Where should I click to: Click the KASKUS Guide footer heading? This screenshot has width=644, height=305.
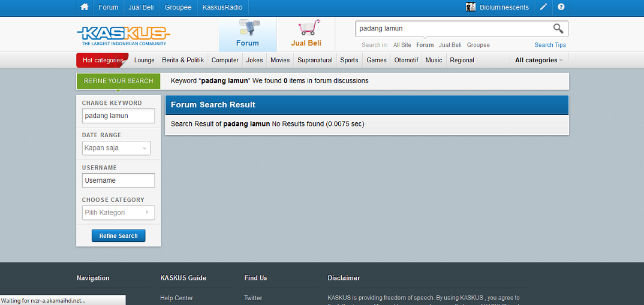(x=183, y=278)
